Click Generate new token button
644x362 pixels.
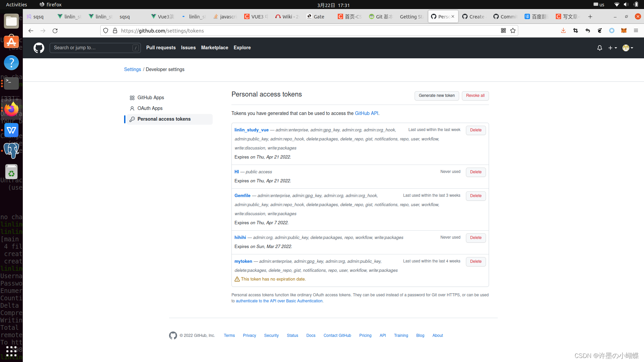tap(436, 96)
